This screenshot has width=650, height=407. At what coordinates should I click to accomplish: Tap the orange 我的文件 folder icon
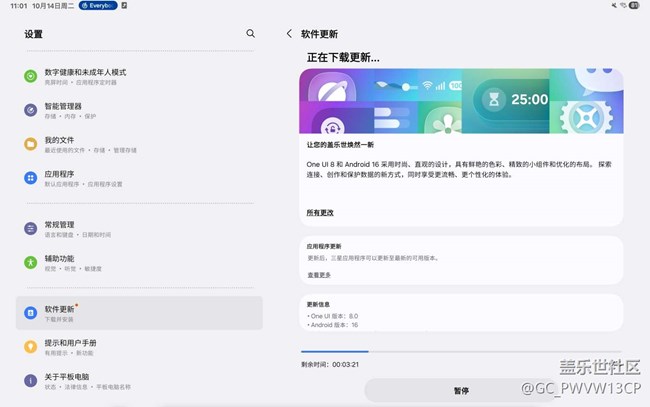coord(31,144)
